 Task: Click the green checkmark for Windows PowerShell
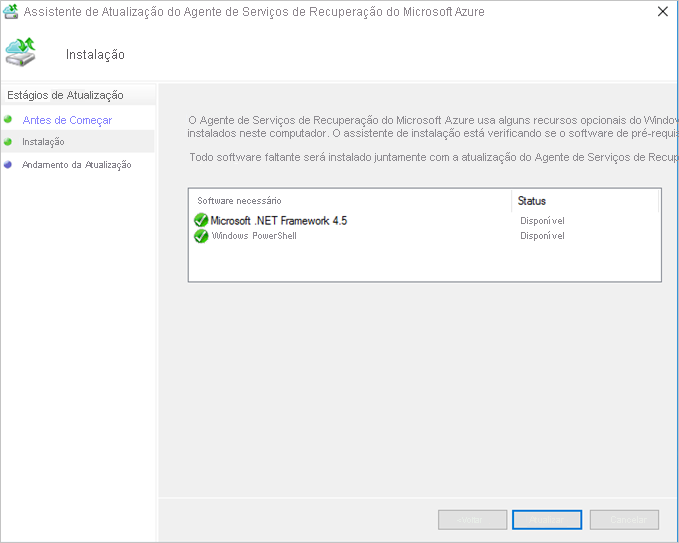(x=201, y=236)
